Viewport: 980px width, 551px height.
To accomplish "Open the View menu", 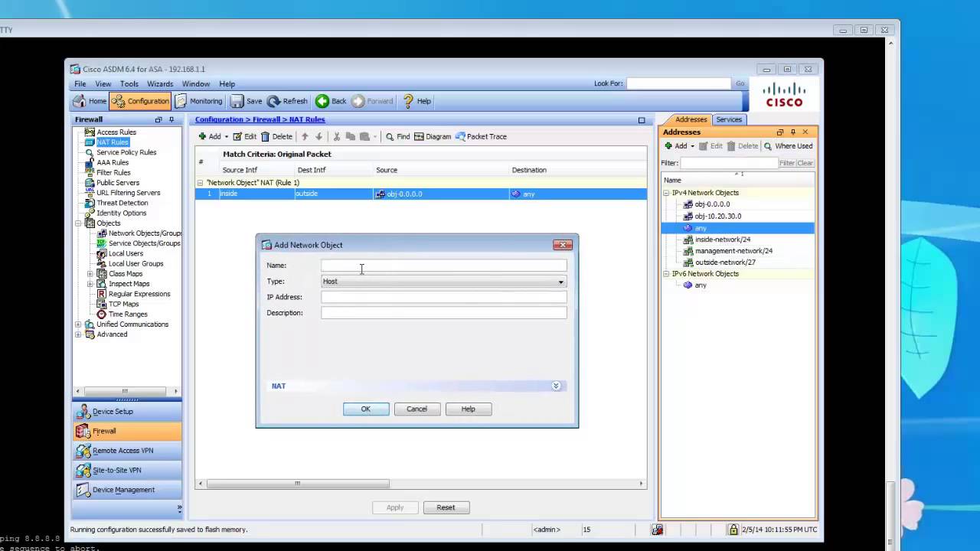I will [103, 84].
